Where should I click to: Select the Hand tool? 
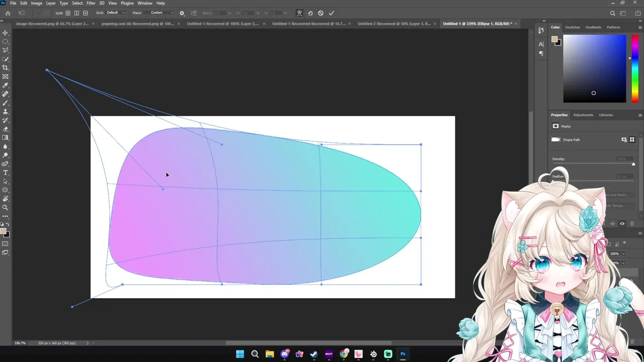[x=6, y=199]
